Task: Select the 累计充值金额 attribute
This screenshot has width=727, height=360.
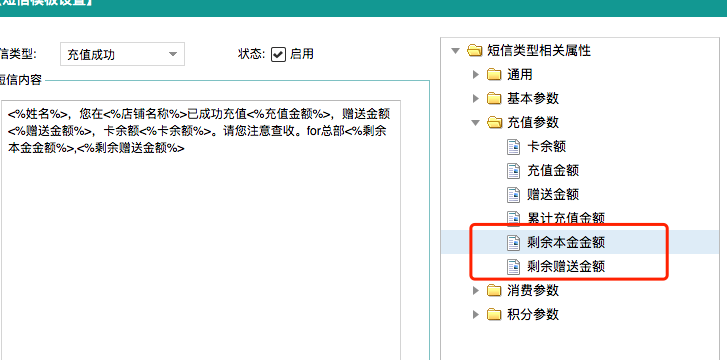Action: pyautogui.click(x=566, y=219)
